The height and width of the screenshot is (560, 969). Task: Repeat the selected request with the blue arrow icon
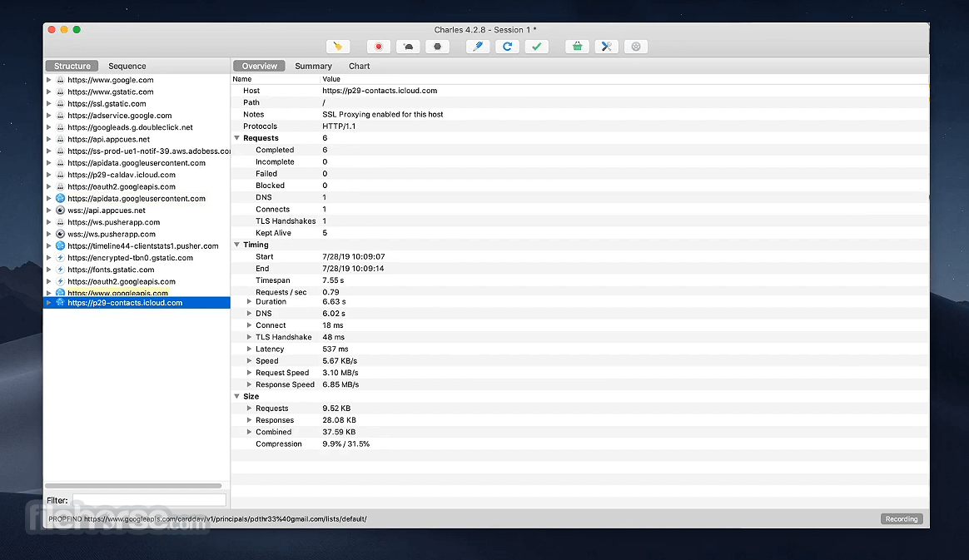tap(507, 47)
